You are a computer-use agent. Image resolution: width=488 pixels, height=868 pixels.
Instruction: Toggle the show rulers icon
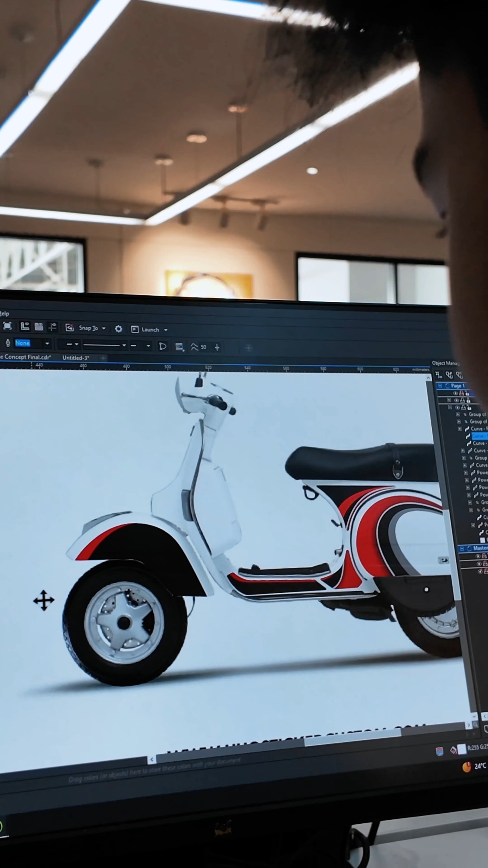[25, 326]
